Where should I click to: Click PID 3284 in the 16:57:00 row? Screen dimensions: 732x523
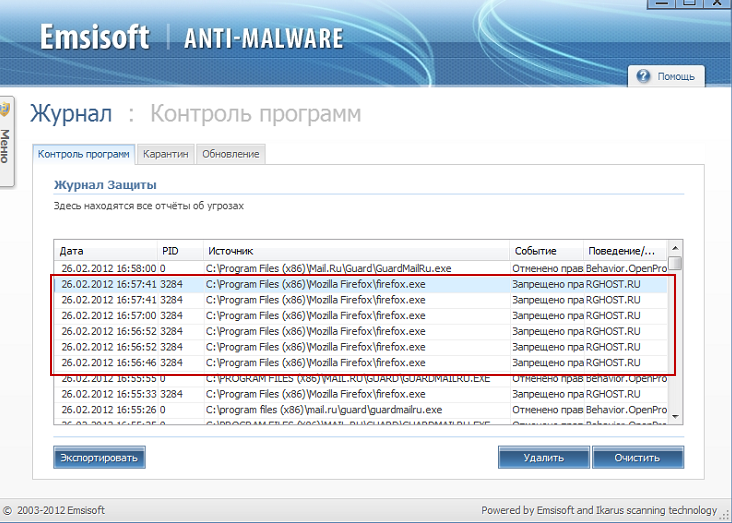pos(171,316)
